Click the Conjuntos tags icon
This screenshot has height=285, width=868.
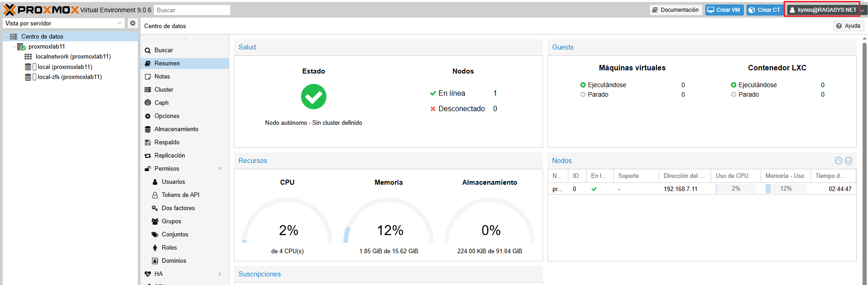pos(155,235)
